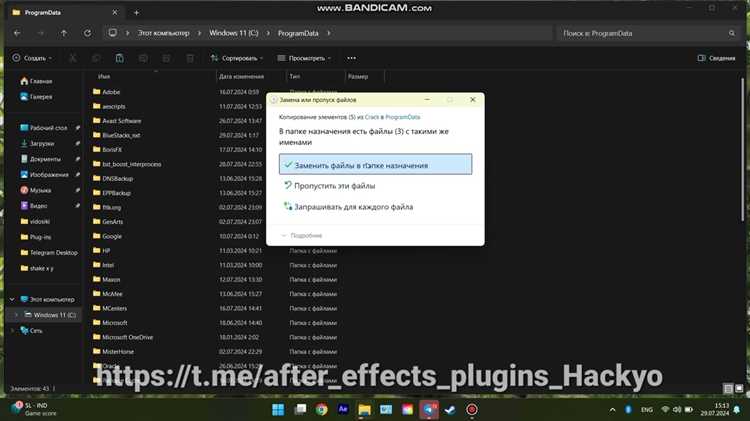Select the Maxon folder
The image size is (750, 421).
click(x=107, y=279)
